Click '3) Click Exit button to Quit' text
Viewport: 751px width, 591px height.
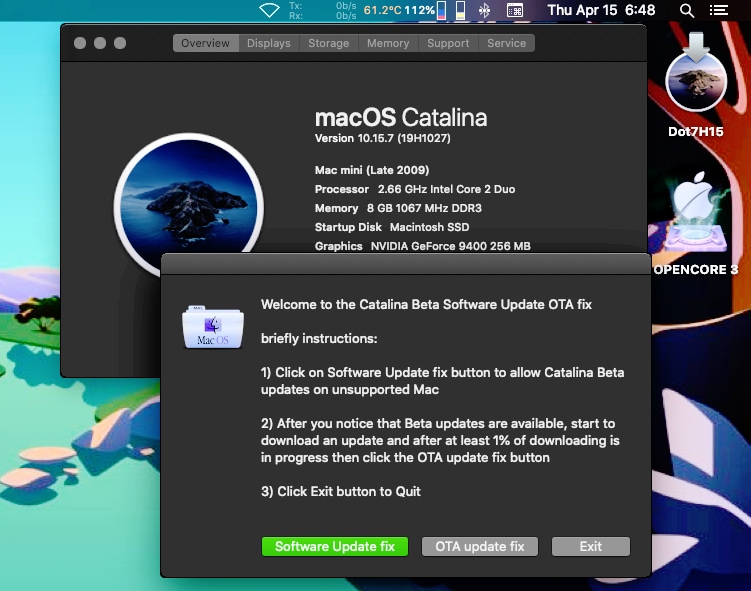click(x=341, y=491)
